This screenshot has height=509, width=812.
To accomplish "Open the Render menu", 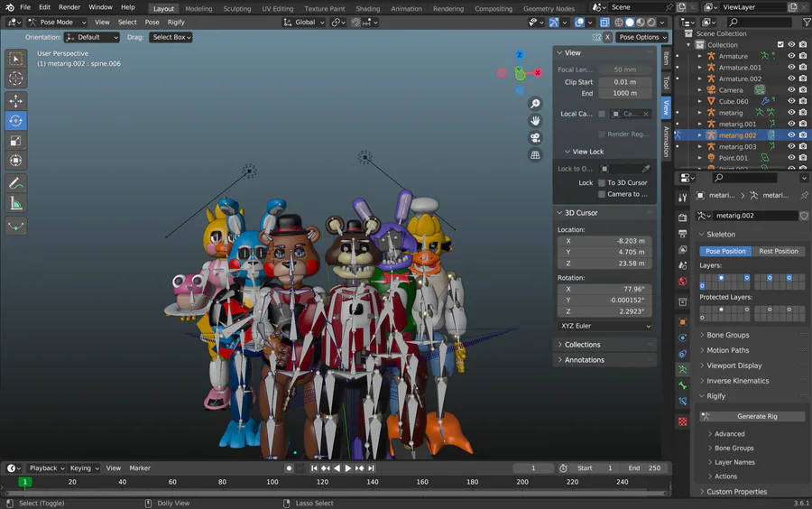I will coord(69,7).
